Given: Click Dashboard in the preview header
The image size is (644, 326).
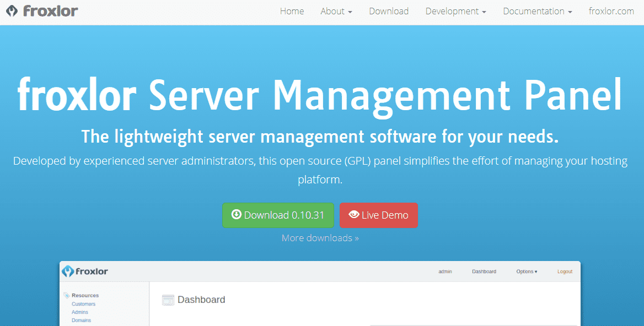Looking at the screenshot, I should 484,271.
